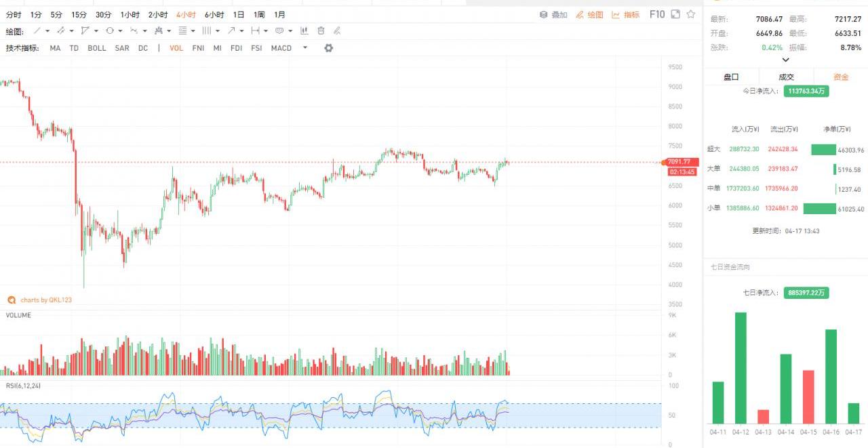Select the 1日 timeframe
Screen dimensions: 868x448
[239, 14]
